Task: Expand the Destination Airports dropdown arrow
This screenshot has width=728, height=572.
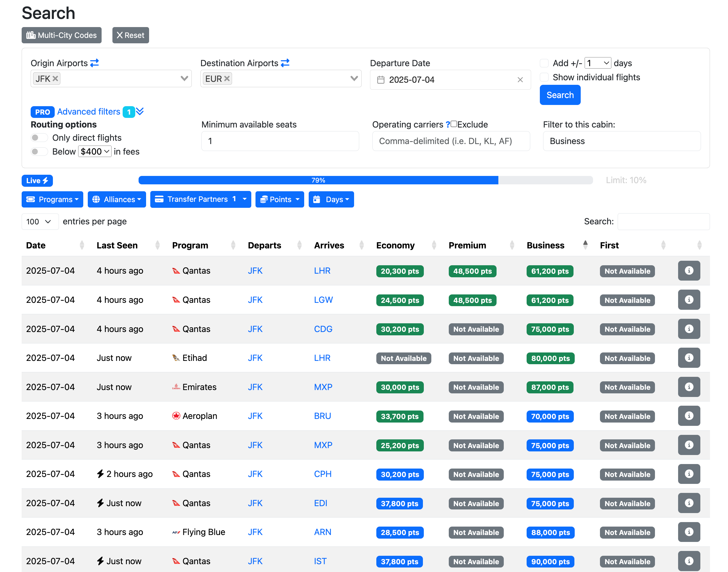Action: [x=354, y=78]
